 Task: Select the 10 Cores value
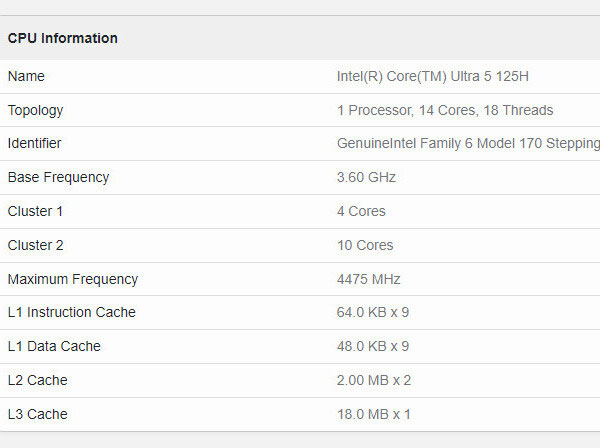(x=365, y=245)
